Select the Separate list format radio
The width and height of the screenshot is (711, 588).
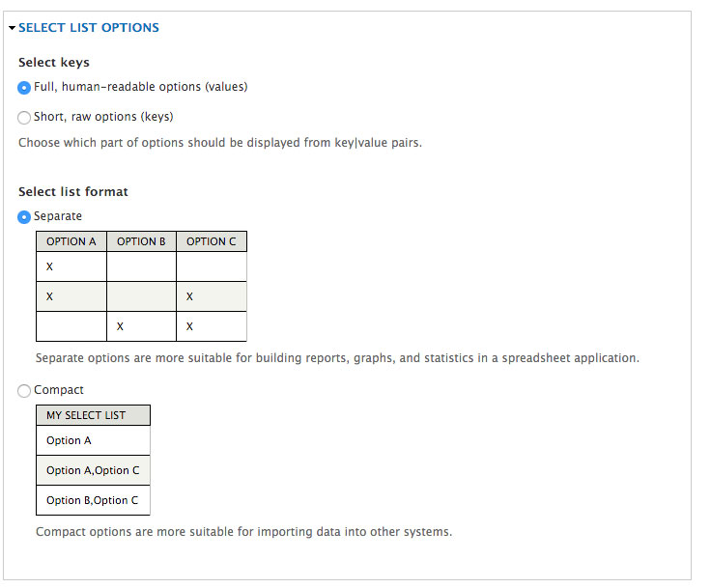point(24,217)
